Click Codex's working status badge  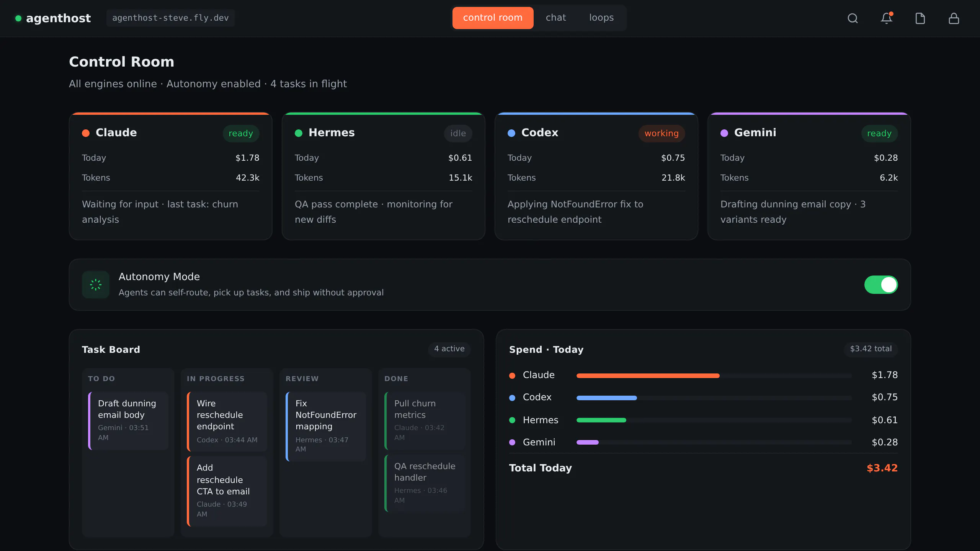click(661, 133)
